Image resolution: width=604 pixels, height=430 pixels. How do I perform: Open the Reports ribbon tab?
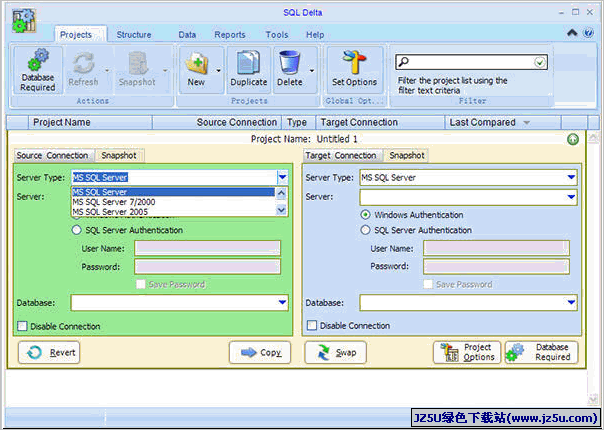230,35
